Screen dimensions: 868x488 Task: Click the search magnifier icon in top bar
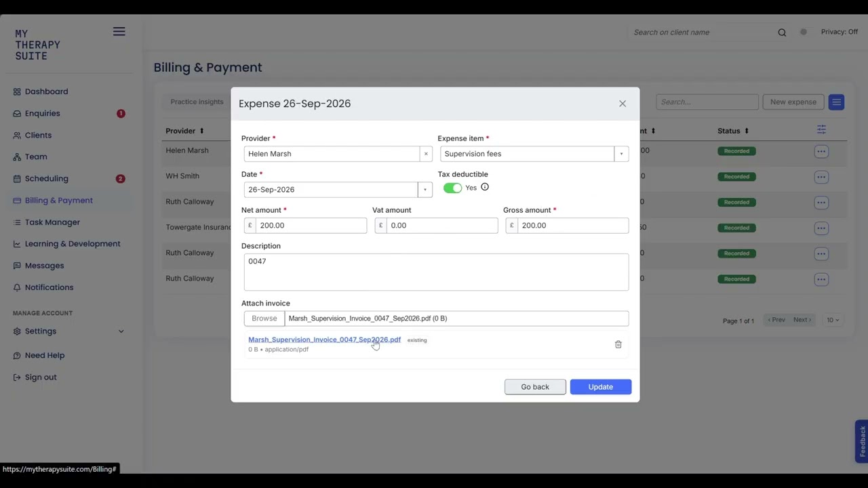782,33
